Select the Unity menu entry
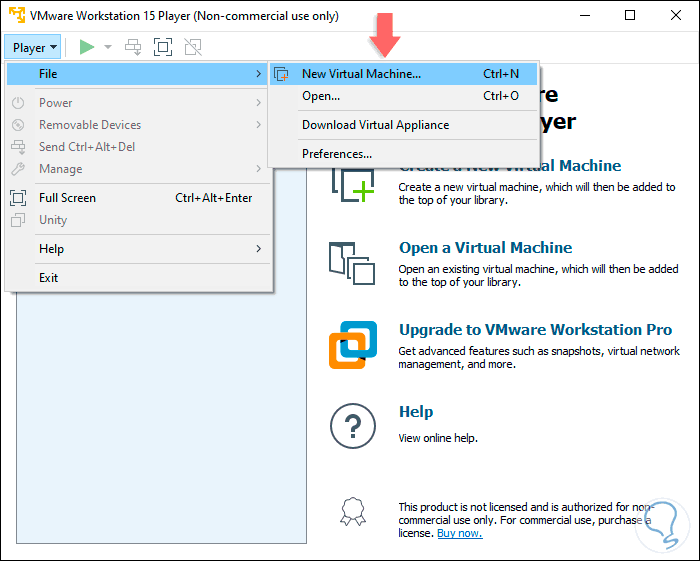Viewport: 700px width, 561px height. coord(137,220)
